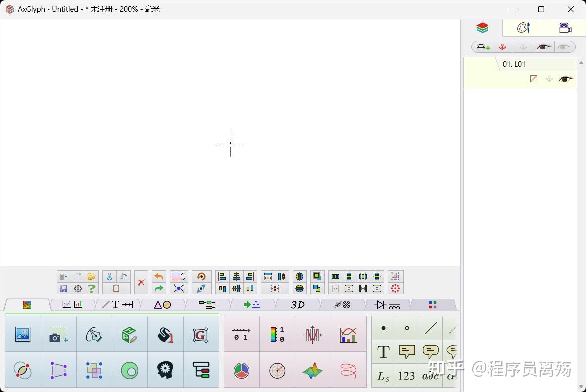The image size is (586, 392).
Task: Switch to the 3D symbols tab
Action: tap(297, 305)
